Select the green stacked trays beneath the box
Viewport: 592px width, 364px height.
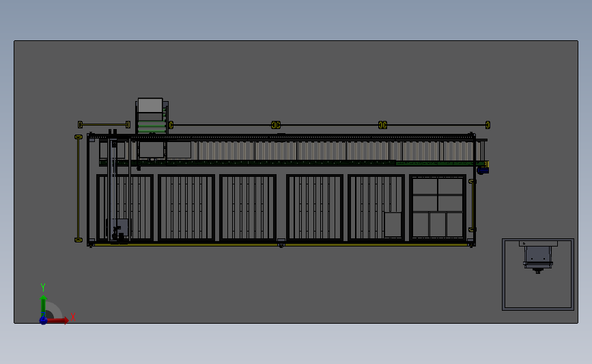point(152,126)
